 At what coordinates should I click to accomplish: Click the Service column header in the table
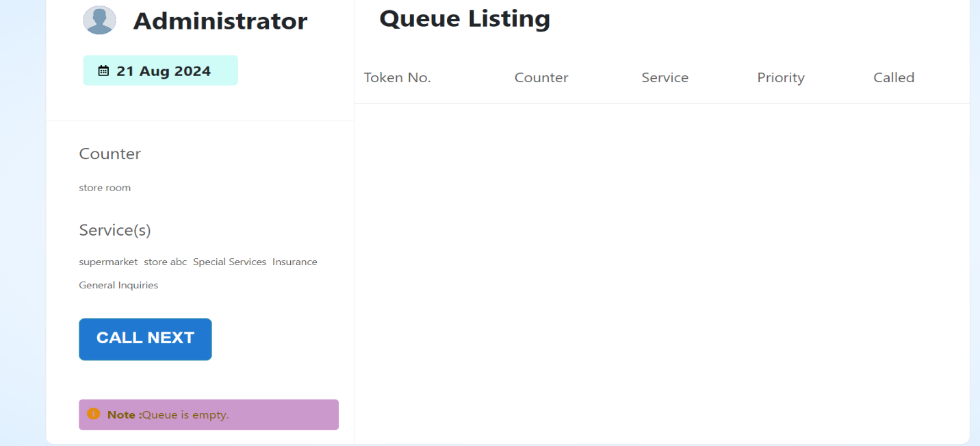665,77
